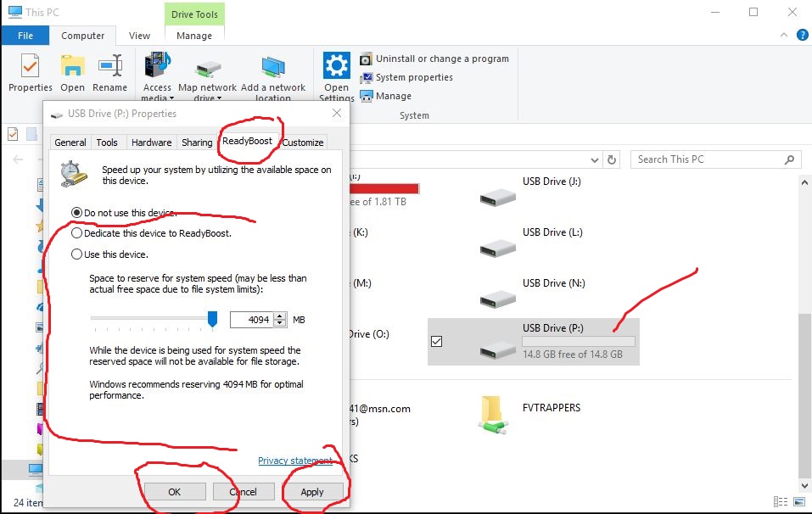Open the Sharing tab in Properties
Screen dimensions: 812x514
tap(197, 142)
